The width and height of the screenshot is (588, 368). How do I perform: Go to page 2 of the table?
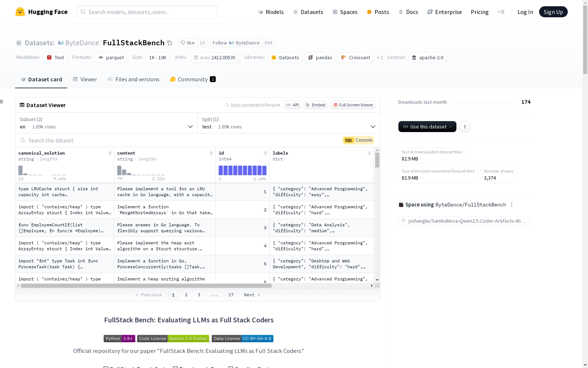(x=186, y=295)
